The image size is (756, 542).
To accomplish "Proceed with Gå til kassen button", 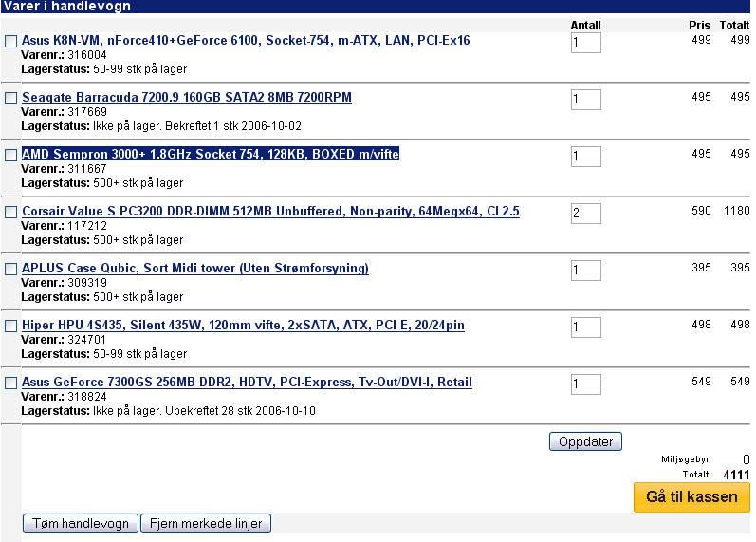I will click(691, 497).
